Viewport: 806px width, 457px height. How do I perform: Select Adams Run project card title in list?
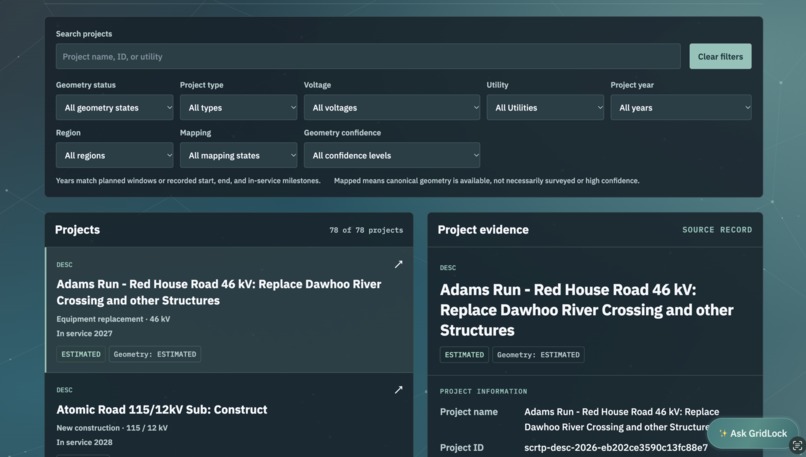click(219, 292)
